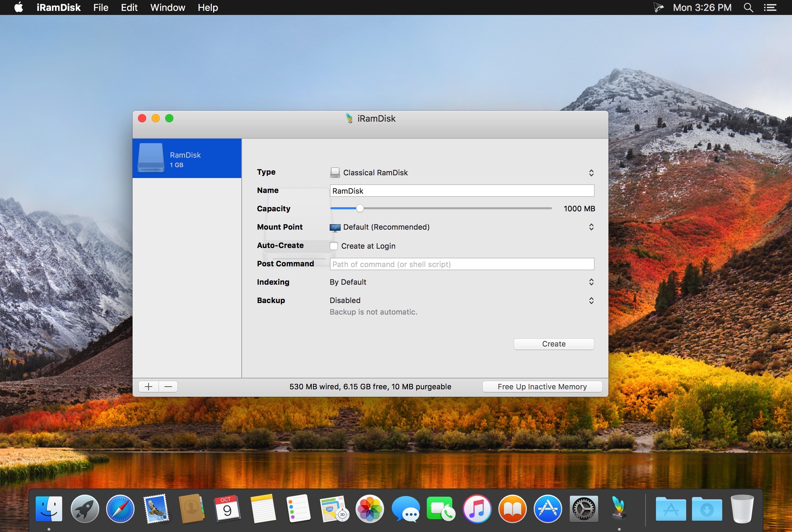792x532 pixels.
Task: Open Mail from the Dock
Action: tap(156, 509)
